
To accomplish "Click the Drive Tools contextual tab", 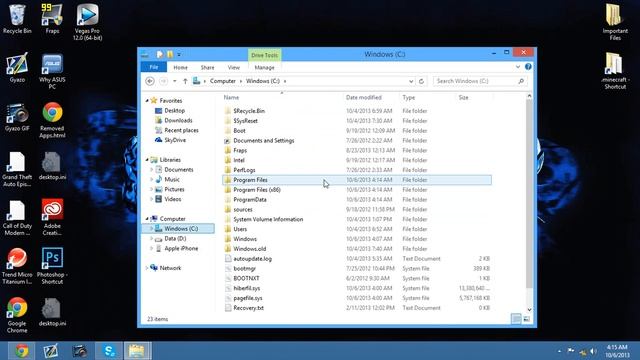I will pyautogui.click(x=264, y=55).
